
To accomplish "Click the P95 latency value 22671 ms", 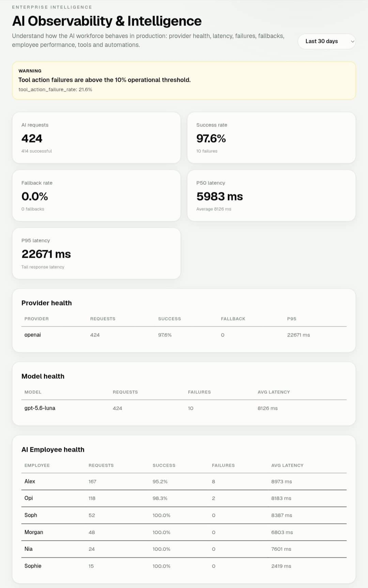I will click(46, 254).
